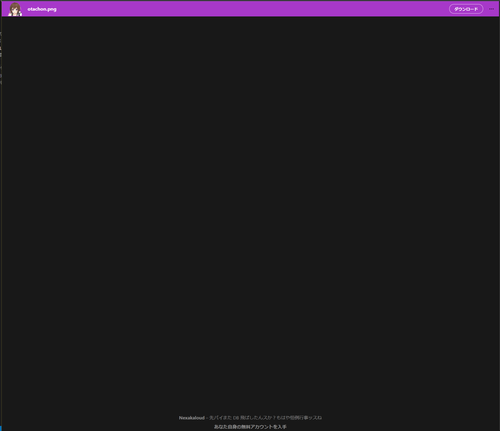The image size is (500, 431).
Task: Tap the brown-haired character avatar image
Action: point(15,9)
